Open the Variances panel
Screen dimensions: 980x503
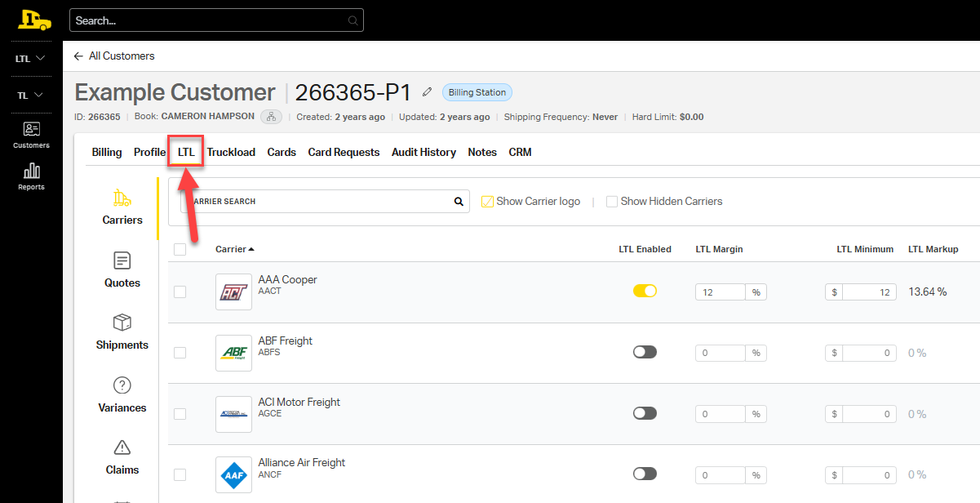(x=122, y=395)
